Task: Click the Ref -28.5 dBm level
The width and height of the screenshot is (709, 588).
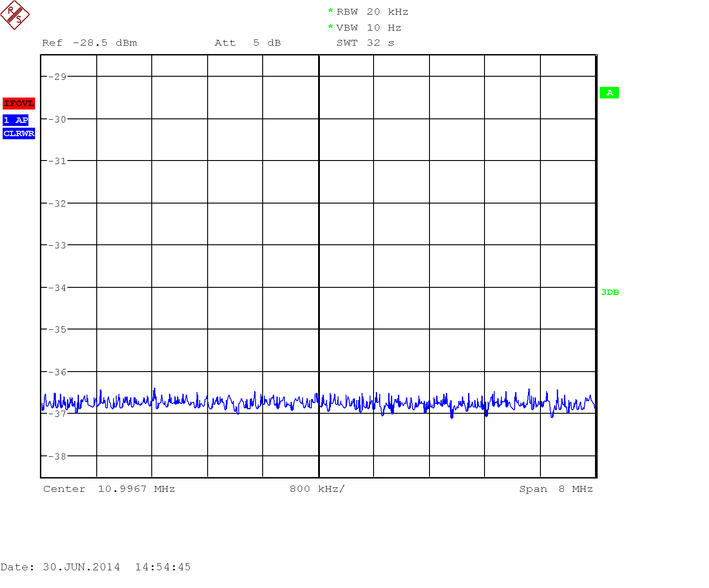Action: 90,43
